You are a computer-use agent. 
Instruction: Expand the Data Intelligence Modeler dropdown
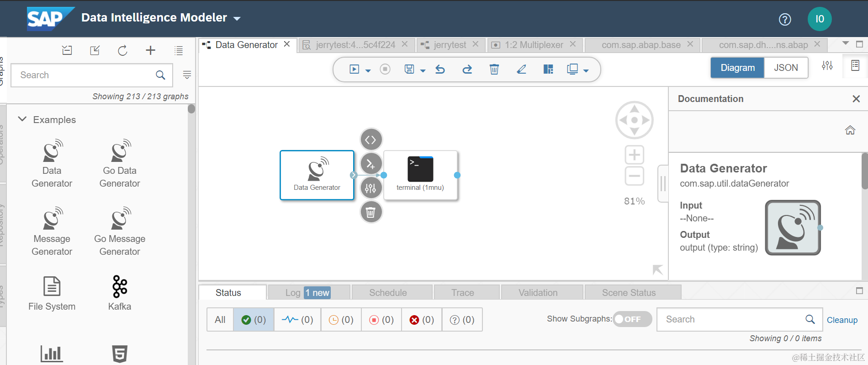tap(237, 19)
